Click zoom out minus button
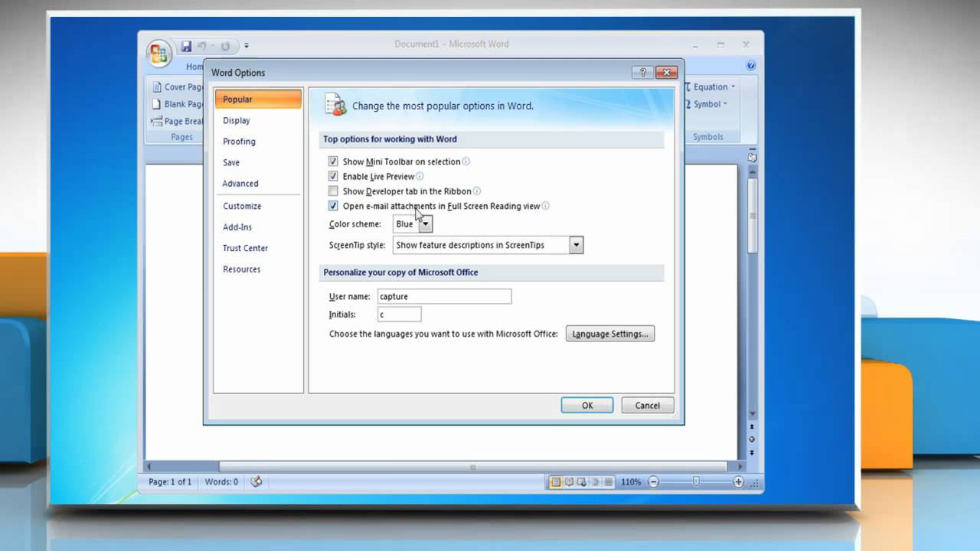 653,482
